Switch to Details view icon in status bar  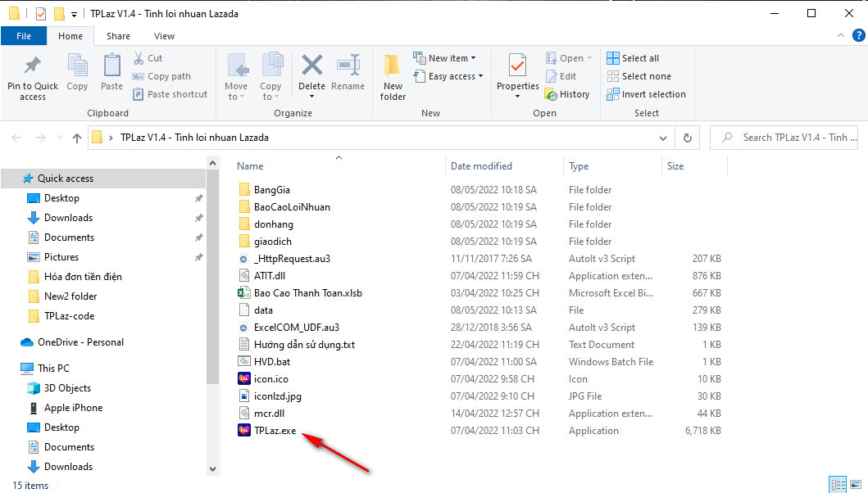pyautogui.click(x=838, y=485)
